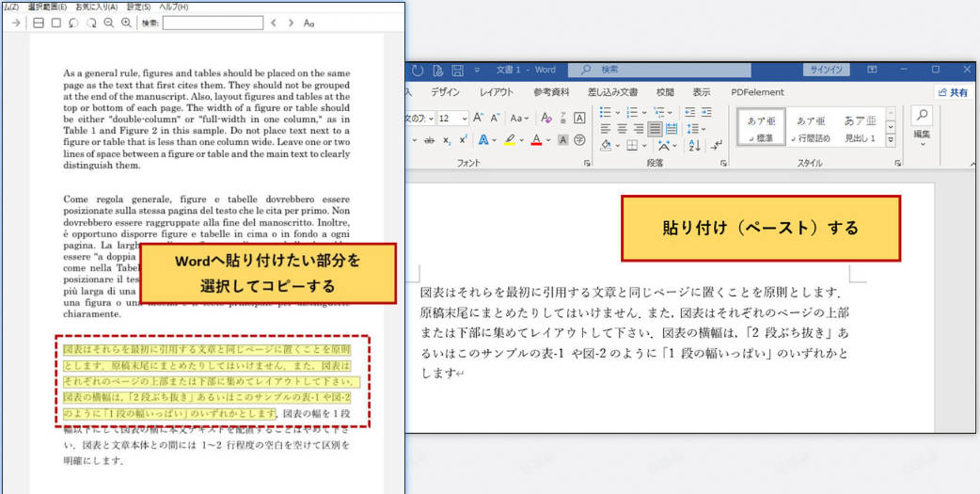Click the Redo icon in Word title bar

coord(418,70)
